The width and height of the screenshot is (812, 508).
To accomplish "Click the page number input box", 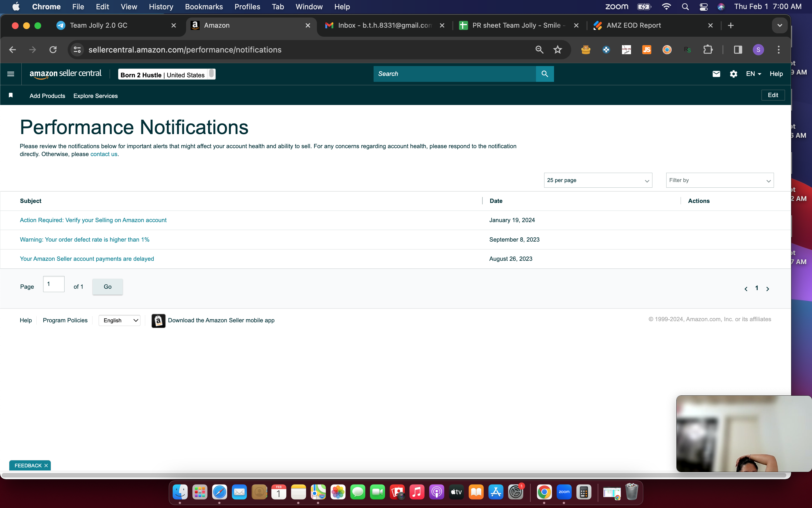I will point(54,284).
